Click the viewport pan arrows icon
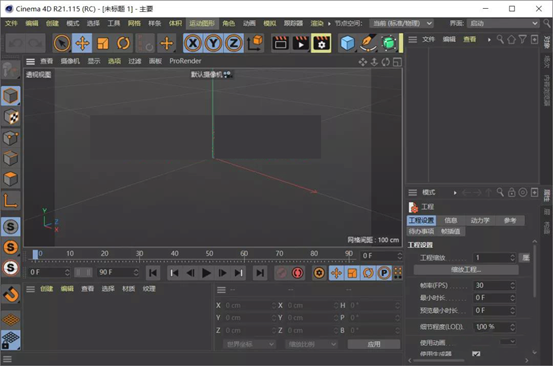The width and height of the screenshot is (553, 366). coord(363,62)
